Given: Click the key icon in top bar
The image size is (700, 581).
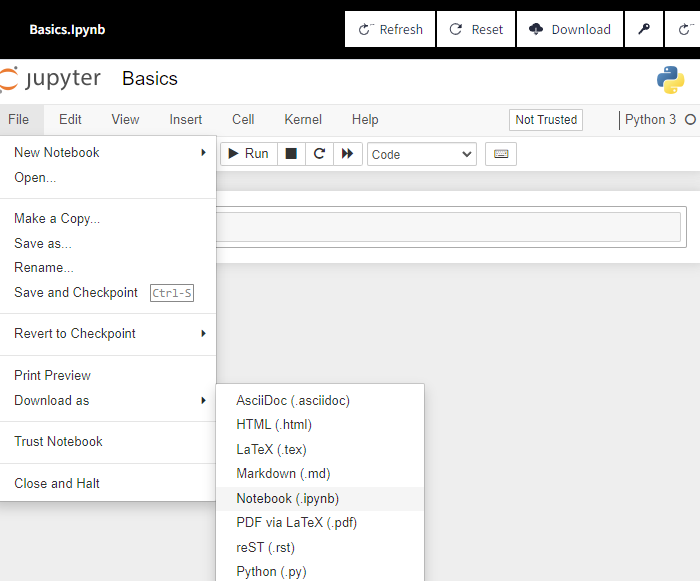Looking at the screenshot, I should click(644, 30).
